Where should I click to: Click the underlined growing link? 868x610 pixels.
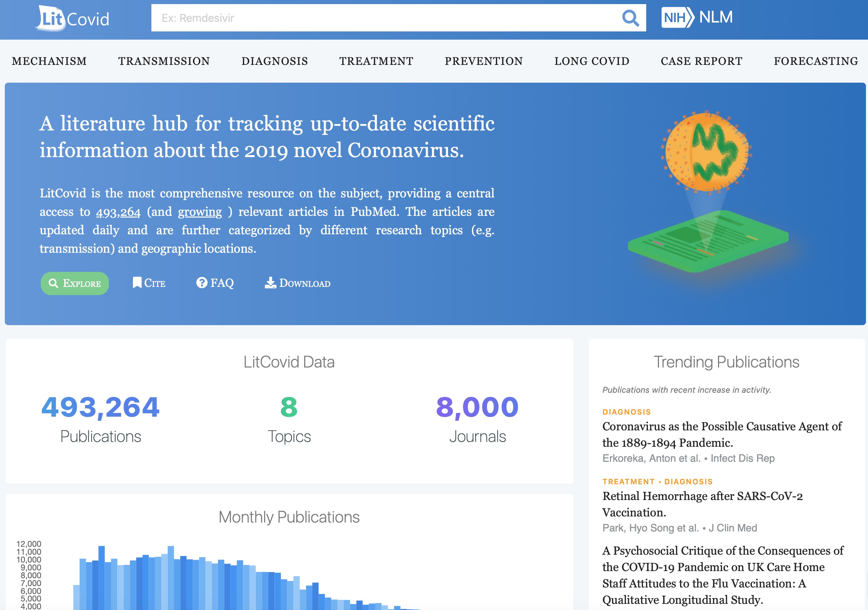pos(200,212)
